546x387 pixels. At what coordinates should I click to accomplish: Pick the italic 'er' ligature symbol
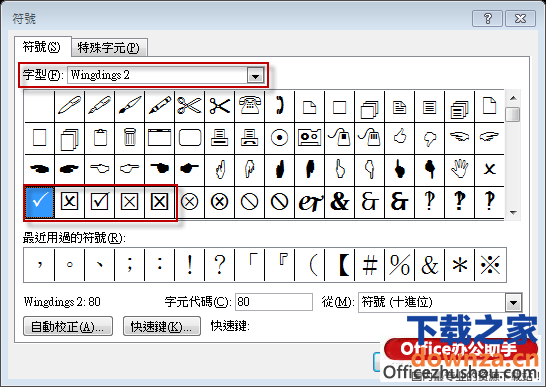coord(309,202)
